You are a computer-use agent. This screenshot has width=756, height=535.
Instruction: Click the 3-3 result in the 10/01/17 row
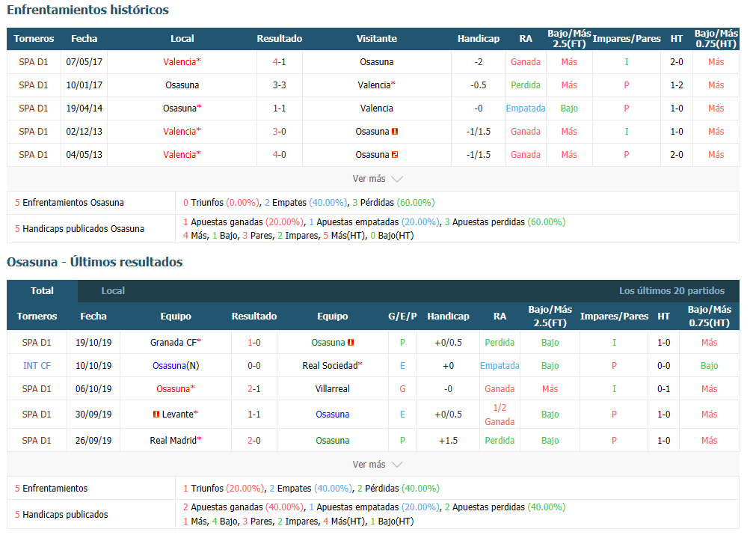click(279, 85)
